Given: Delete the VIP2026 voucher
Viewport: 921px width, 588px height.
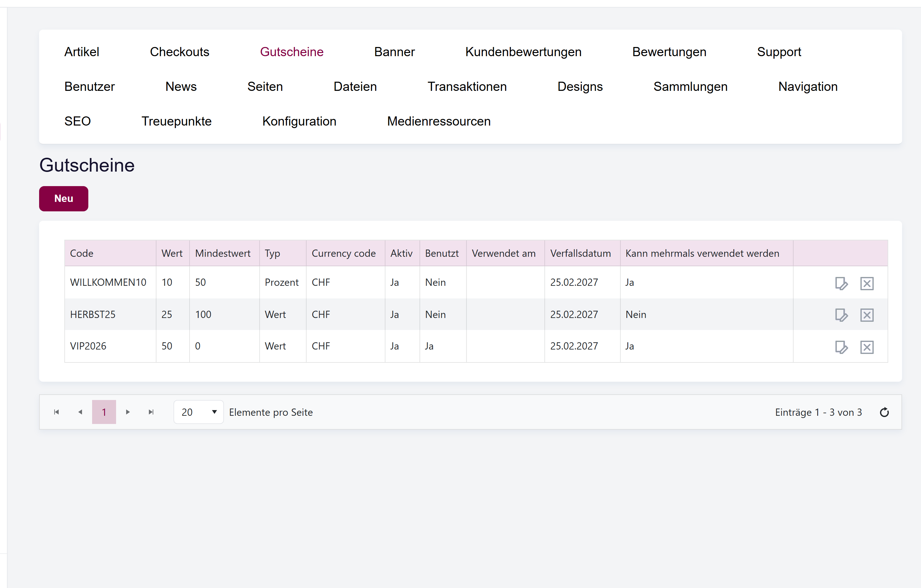Looking at the screenshot, I should (x=867, y=347).
